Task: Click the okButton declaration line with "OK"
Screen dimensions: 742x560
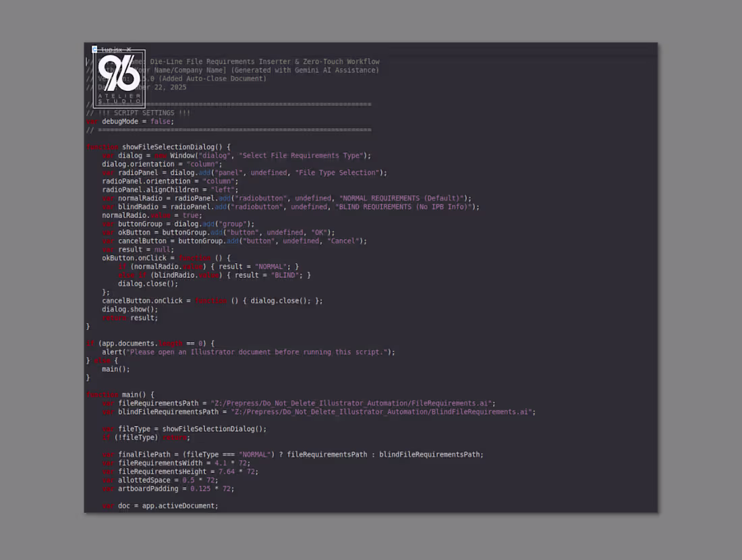Action: (218, 232)
